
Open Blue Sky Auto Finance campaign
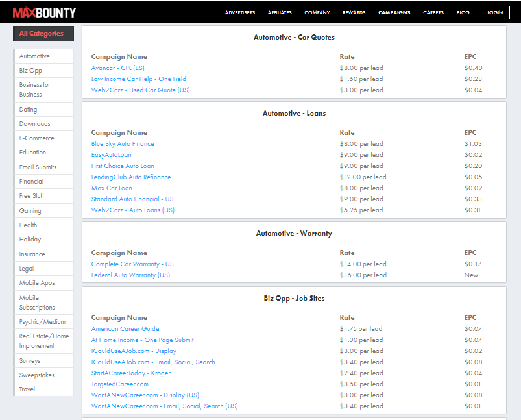coord(123,144)
